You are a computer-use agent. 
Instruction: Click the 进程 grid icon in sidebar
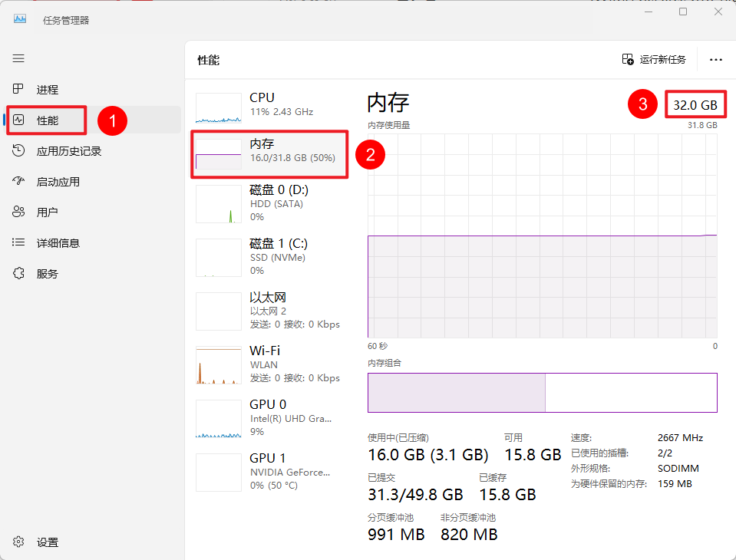click(18, 89)
